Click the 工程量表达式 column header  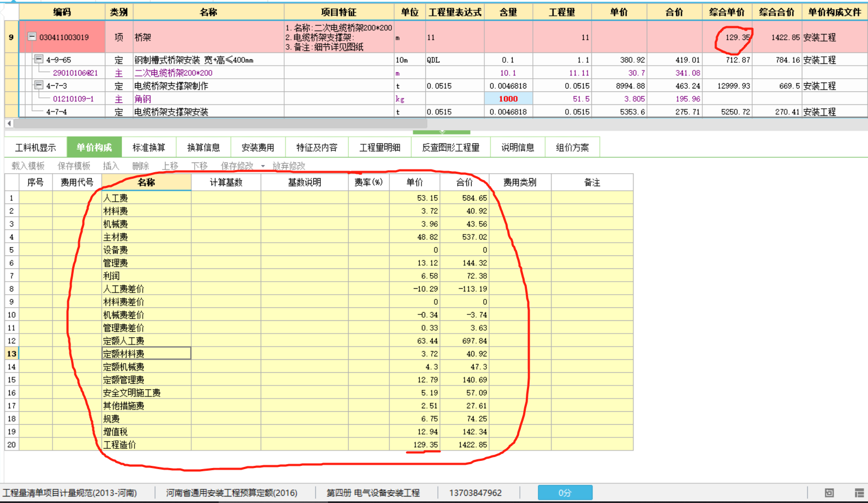[x=455, y=12]
